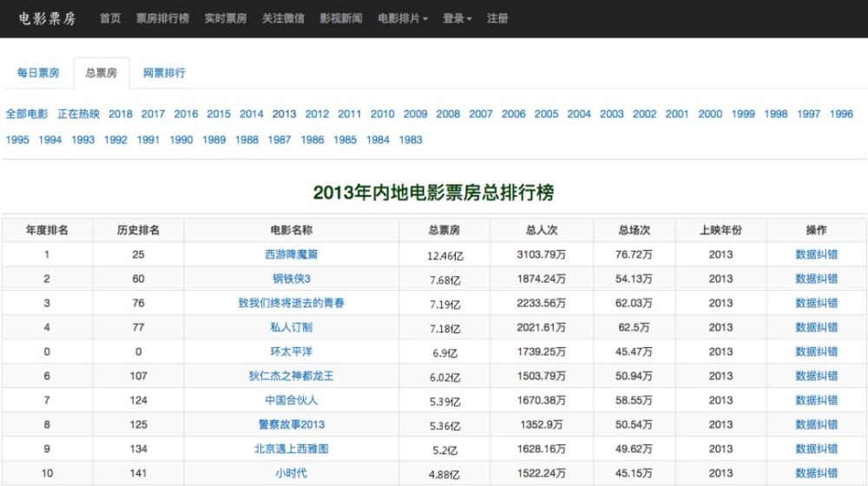
Task: Filter by 正在热映 movies
Action: [79, 114]
